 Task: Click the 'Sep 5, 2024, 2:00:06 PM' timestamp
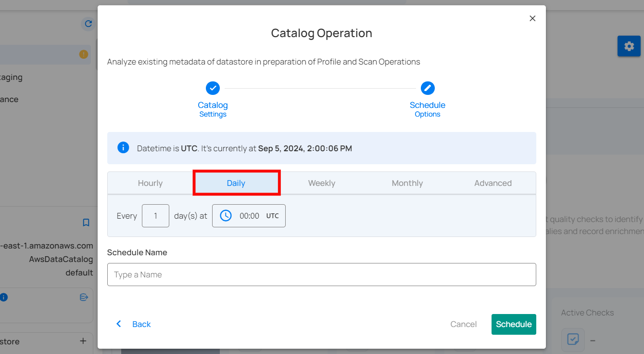305,148
